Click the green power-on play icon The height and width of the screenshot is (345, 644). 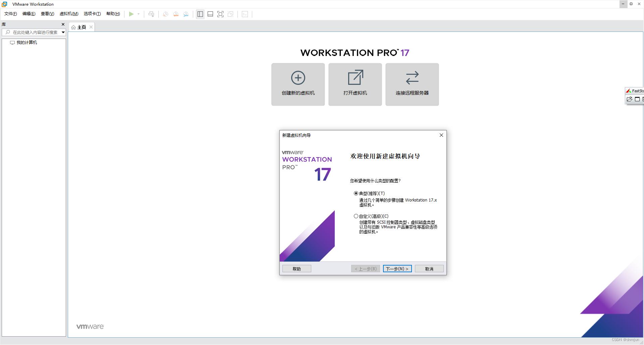click(131, 14)
